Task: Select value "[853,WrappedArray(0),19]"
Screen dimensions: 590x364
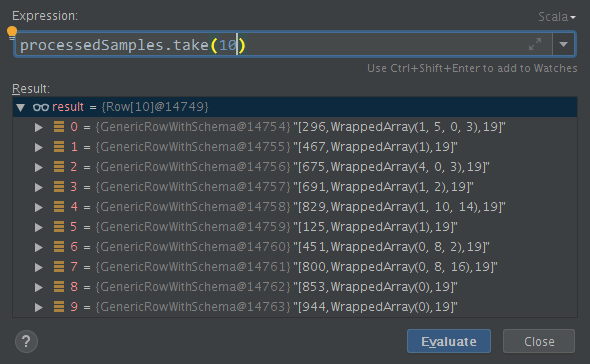Action: point(375,287)
